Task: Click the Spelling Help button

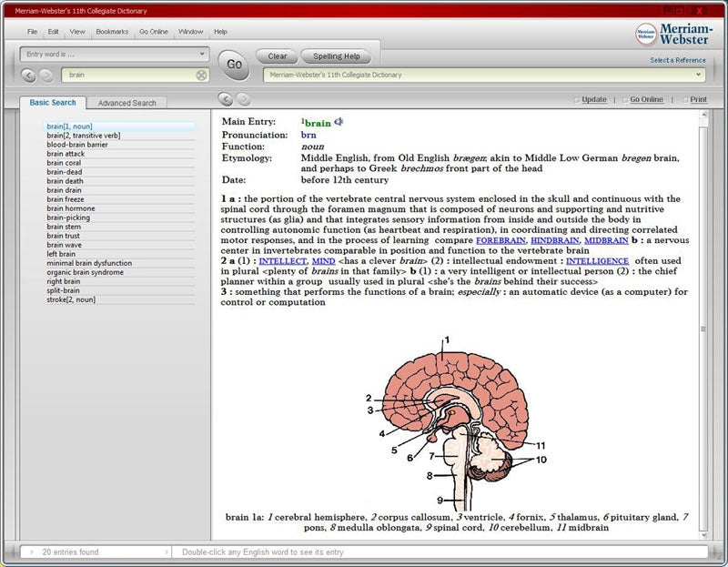Action: coord(337,56)
